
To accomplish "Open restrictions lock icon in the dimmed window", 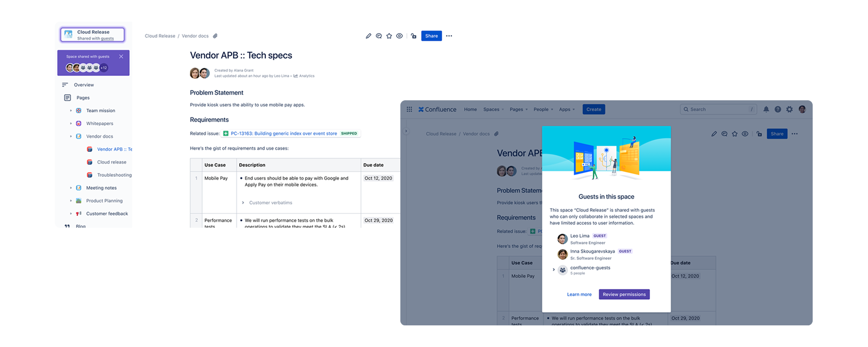I will [759, 134].
